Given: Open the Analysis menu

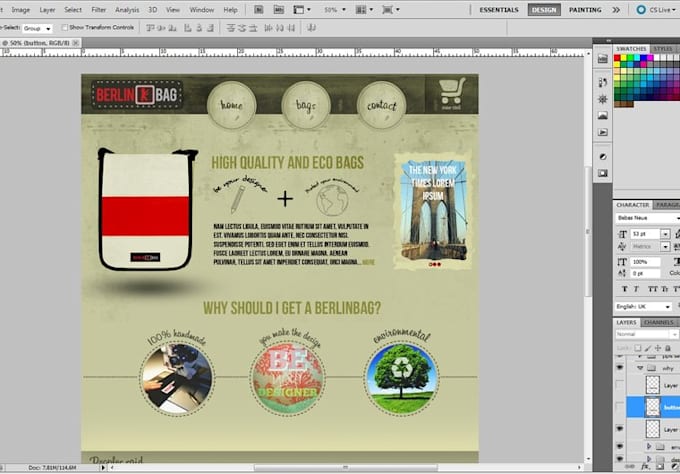Looking at the screenshot, I should coord(127,10).
